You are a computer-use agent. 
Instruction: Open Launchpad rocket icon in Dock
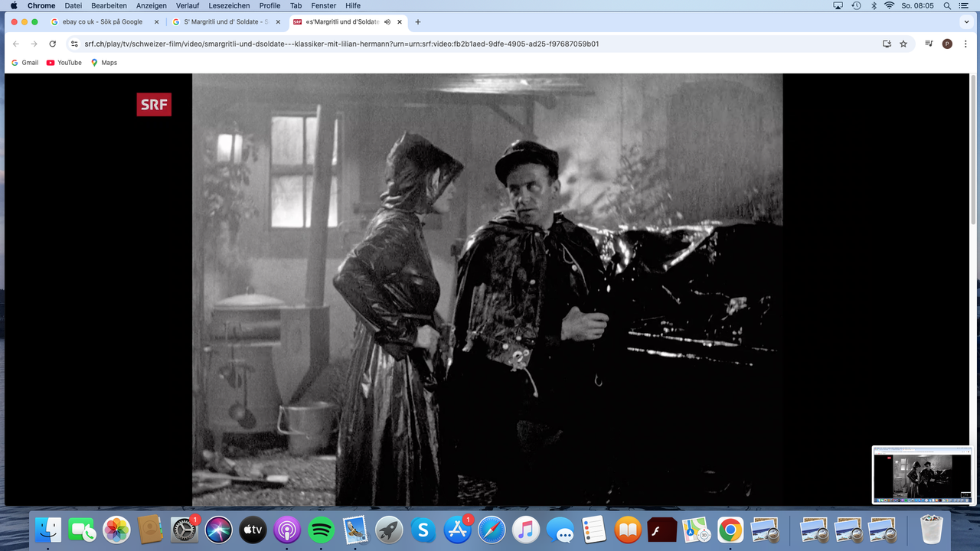click(x=389, y=529)
